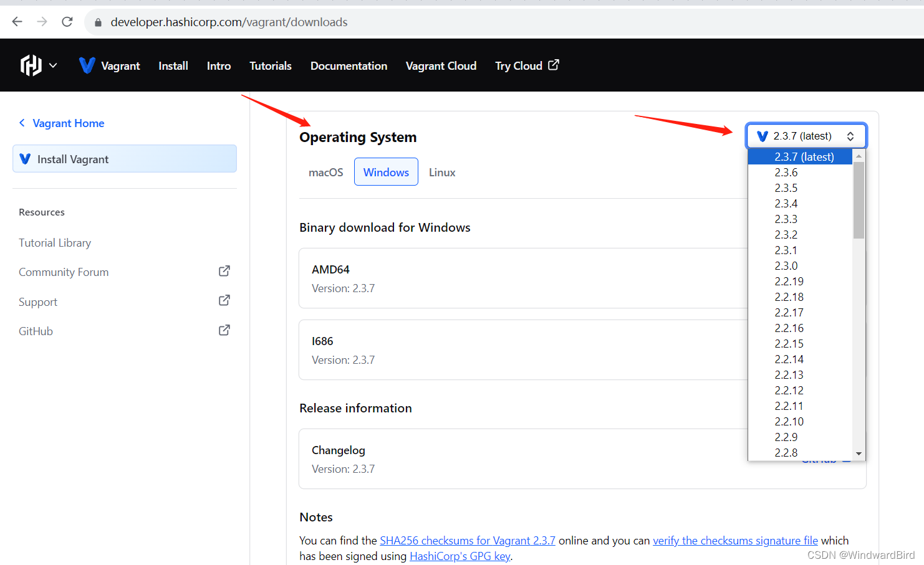Select version 2.2.12 from list
This screenshot has width=924, height=565.
coord(800,391)
